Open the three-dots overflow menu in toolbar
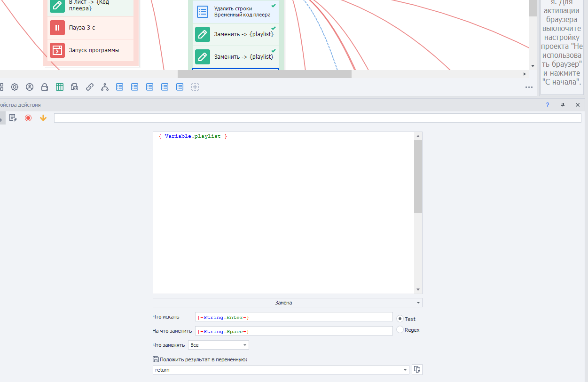Image resolution: width=588 pixels, height=382 pixels. click(x=529, y=87)
